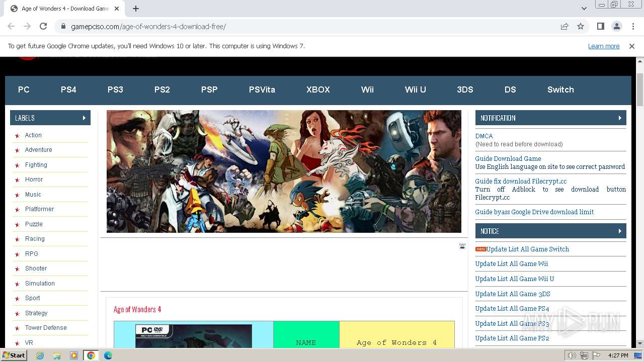Viewport: 644px width, 362px height.
Task: Open the Guide Download Game link
Action: coord(508,158)
